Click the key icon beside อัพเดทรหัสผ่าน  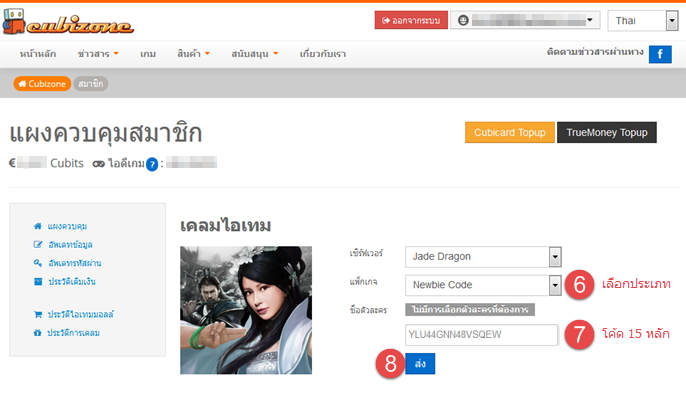point(38,263)
